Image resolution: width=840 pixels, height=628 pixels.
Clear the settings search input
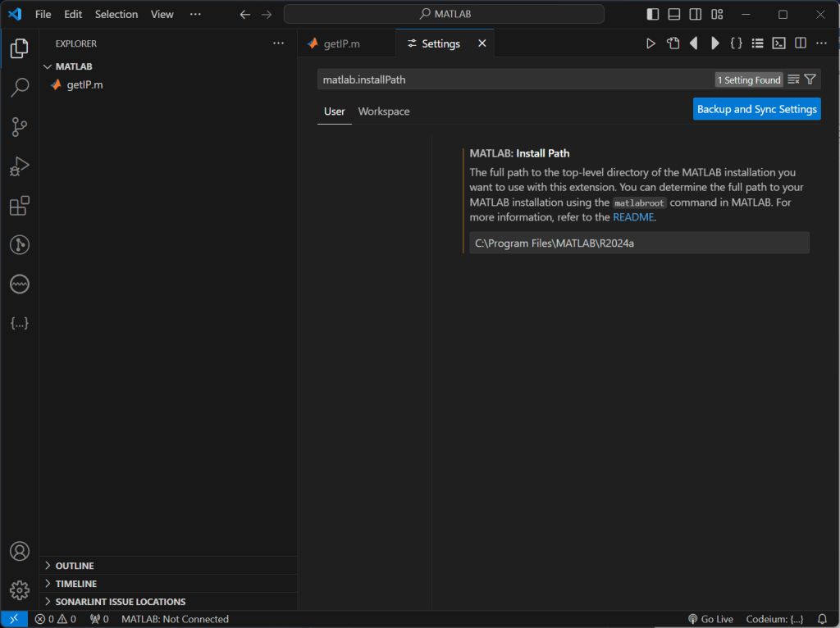[793, 80]
